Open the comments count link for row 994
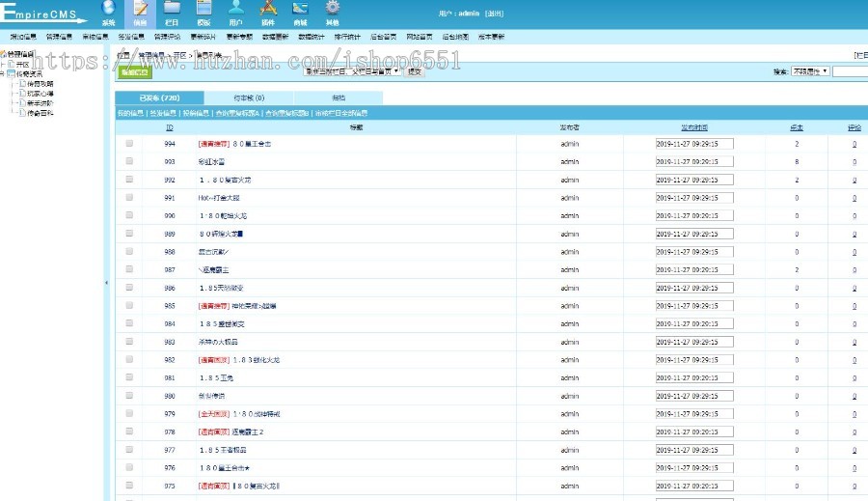 tap(854, 144)
